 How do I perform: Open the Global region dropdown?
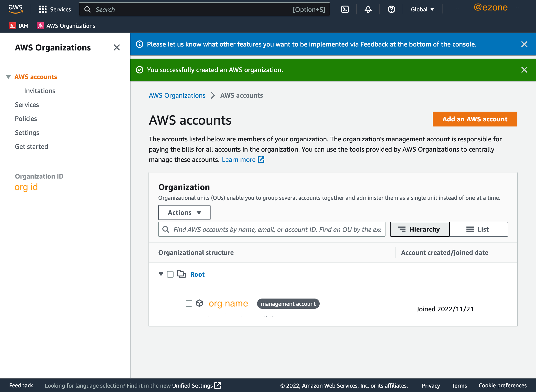[422, 10]
